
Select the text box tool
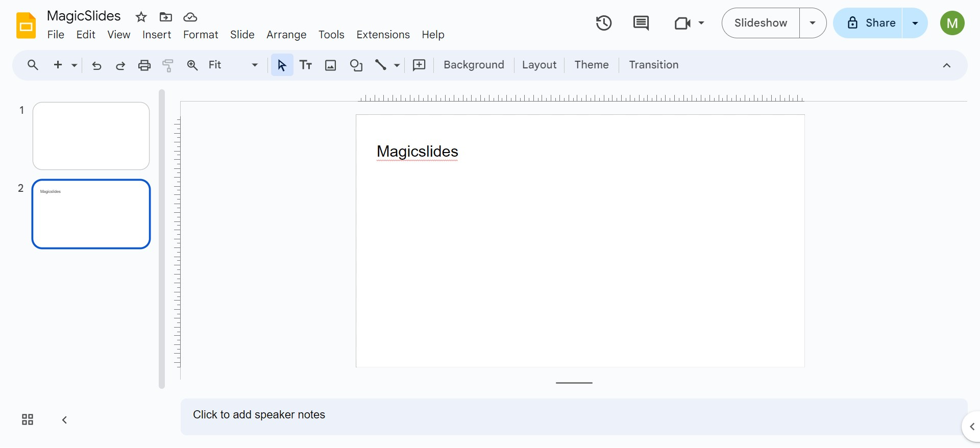[x=306, y=65]
